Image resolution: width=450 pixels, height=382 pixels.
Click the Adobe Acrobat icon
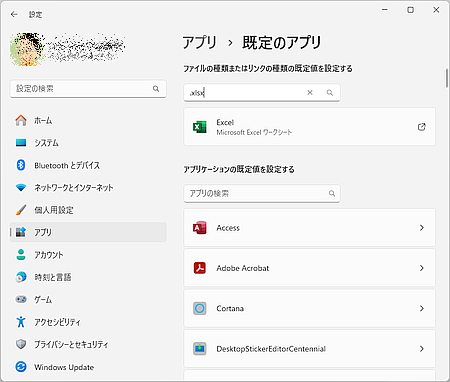pyautogui.click(x=200, y=268)
